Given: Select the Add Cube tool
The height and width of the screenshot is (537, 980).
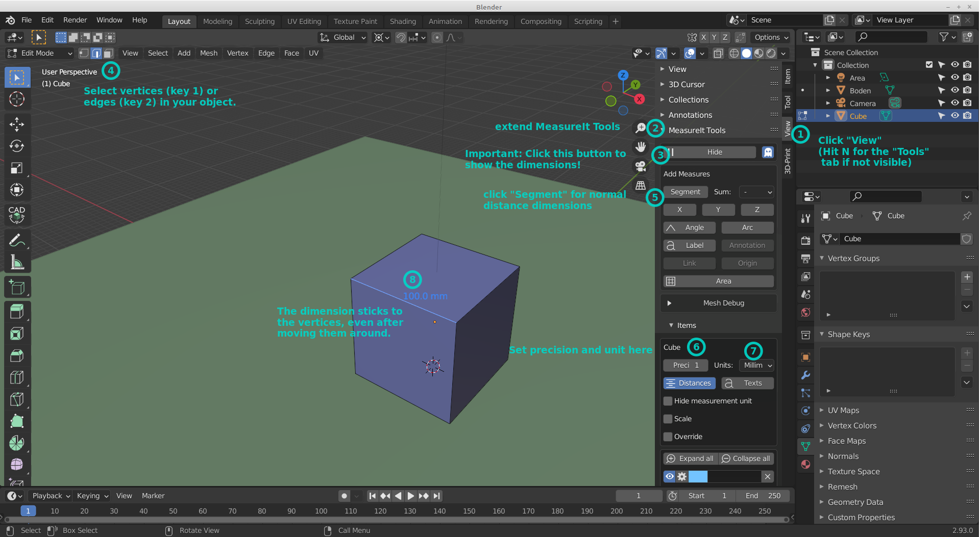Looking at the screenshot, I should click(17, 288).
